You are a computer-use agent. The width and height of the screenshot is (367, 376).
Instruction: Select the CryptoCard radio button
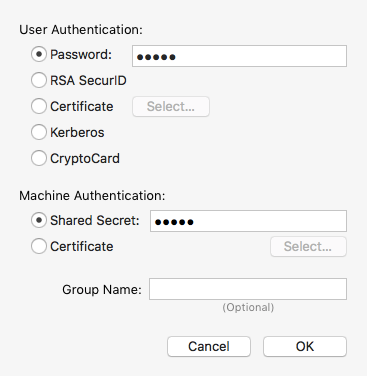[x=39, y=158]
